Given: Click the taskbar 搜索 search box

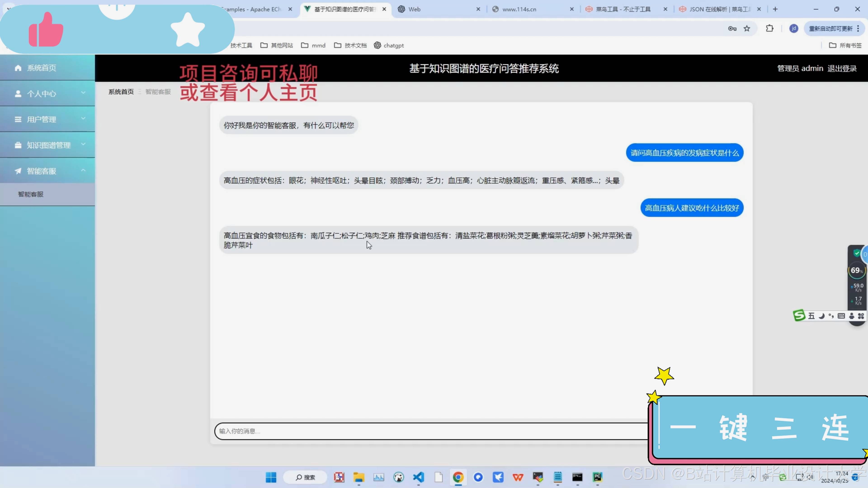Looking at the screenshot, I should [305, 477].
